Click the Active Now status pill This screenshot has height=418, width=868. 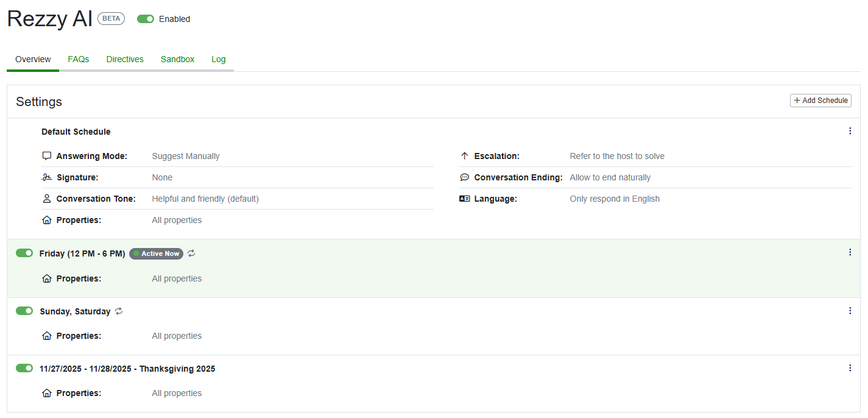[155, 253]
